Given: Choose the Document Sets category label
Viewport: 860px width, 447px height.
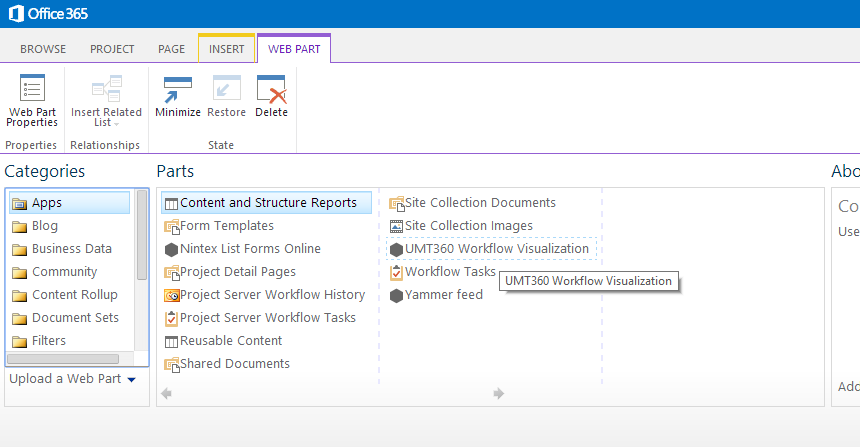Looking at the screenshot, I should (75, 318).
